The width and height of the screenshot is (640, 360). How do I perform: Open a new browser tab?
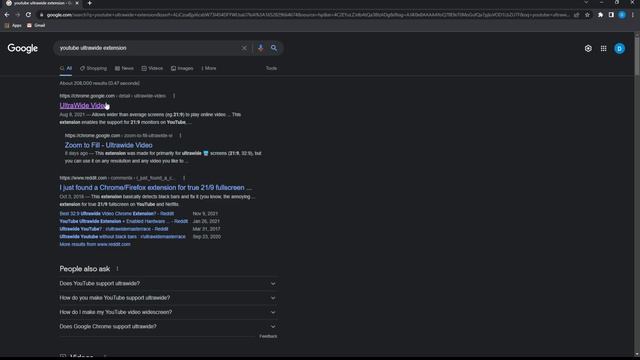tap(89, 3)
